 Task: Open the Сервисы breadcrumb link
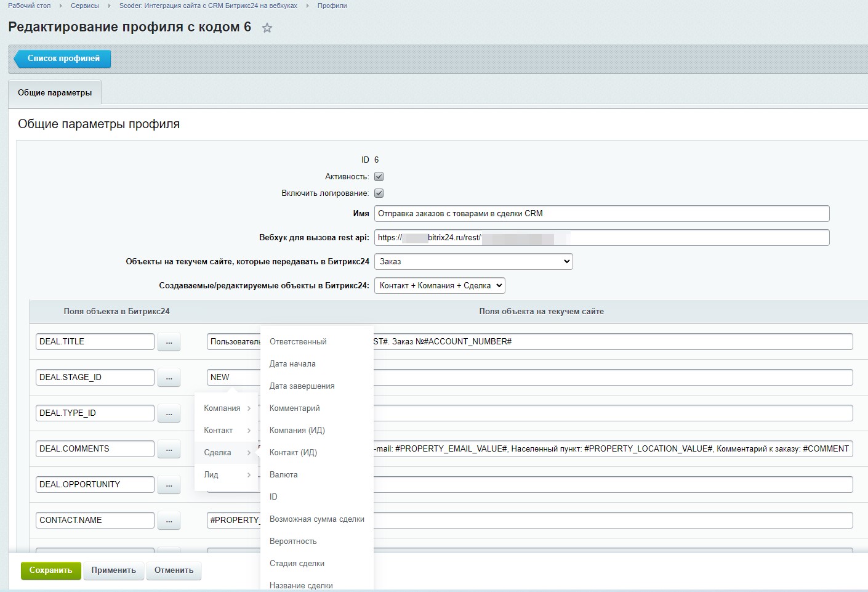point(85,6)
